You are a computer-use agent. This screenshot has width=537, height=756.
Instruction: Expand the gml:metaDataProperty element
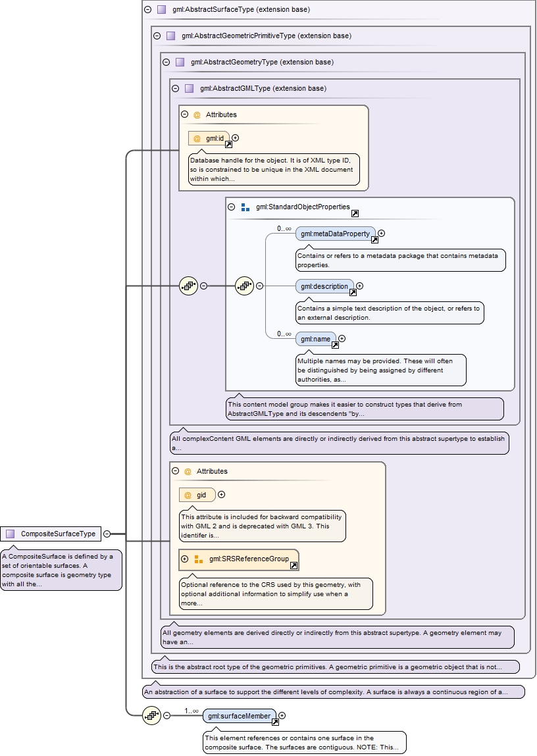[381, 234]
